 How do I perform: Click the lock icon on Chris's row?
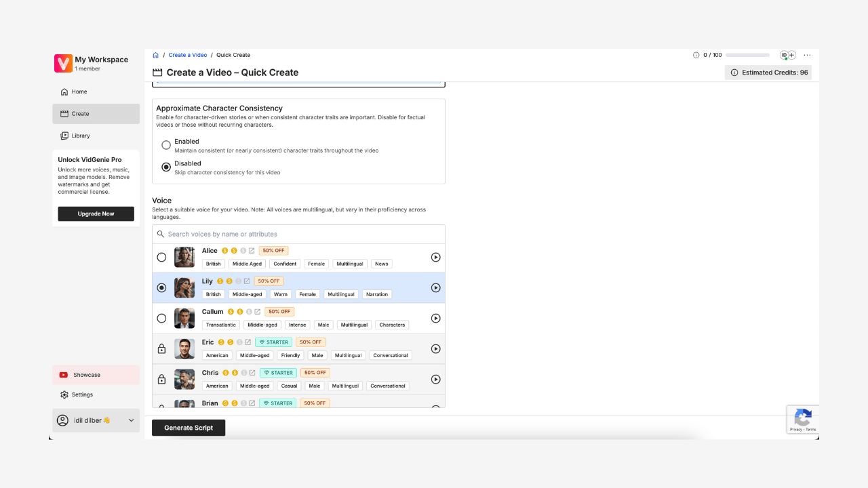[x=161, y=379]
